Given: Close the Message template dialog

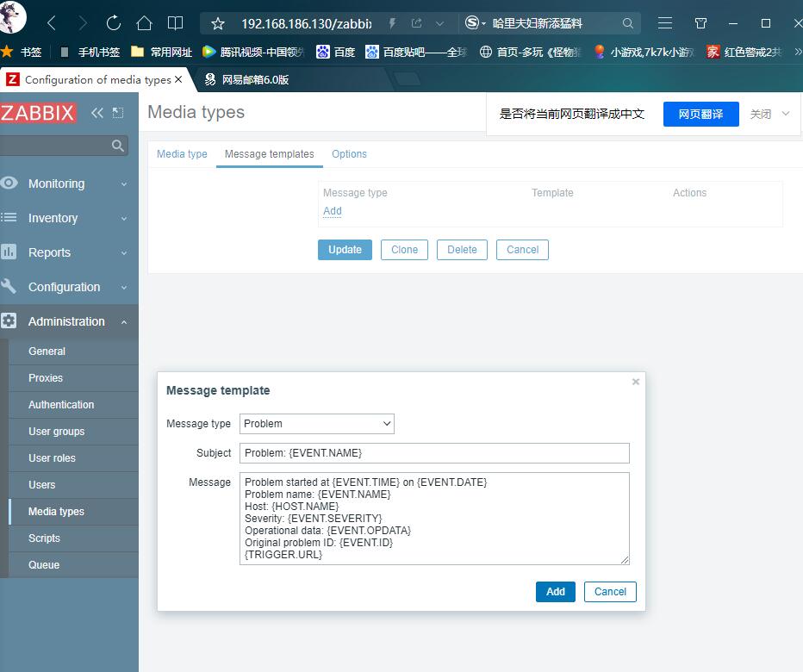Looking at the screenshot, I should pyautogui.click(x=636, y=382).
